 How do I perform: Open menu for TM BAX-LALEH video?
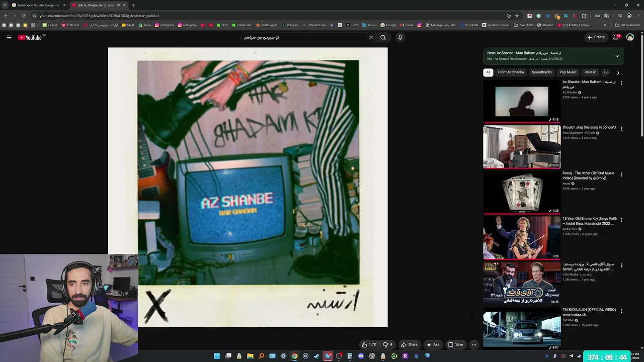tap(621, 311)
